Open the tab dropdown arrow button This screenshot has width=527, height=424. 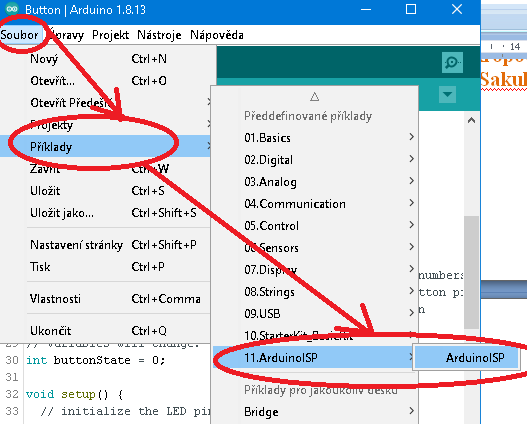click(447, 94)
